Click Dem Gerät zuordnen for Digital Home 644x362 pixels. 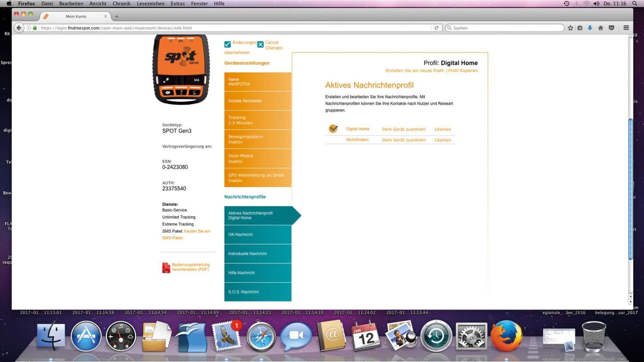click(x=404, y=129)
